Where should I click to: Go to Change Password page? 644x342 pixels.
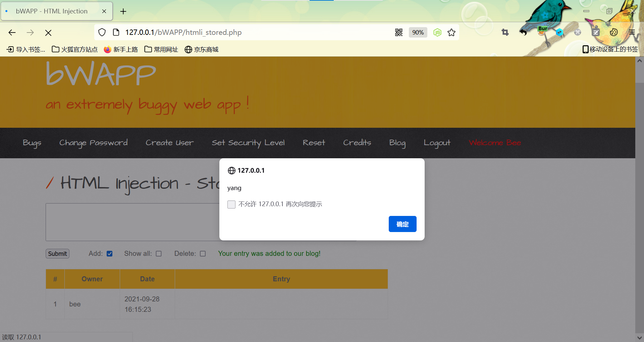(94, 143)
